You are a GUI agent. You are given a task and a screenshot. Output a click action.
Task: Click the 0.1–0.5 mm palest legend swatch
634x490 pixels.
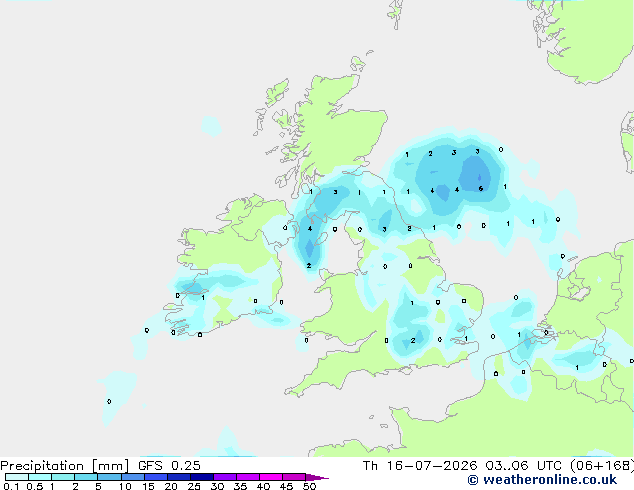[17, 477]
